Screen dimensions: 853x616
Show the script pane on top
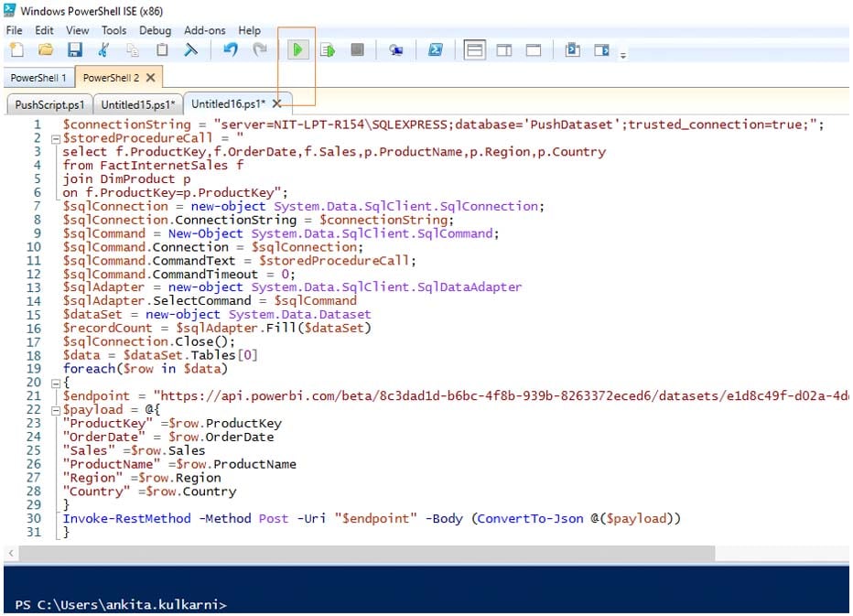(x=474, y=50)
